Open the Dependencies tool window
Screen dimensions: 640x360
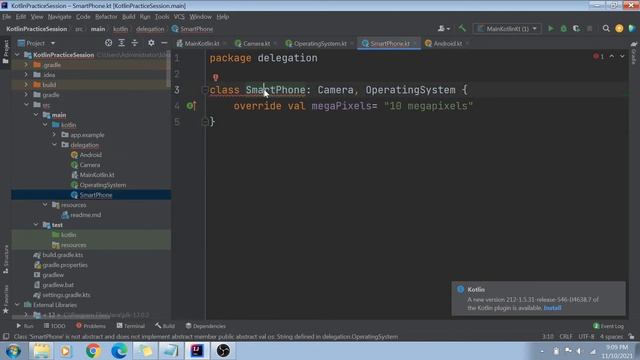coord(206,326)
